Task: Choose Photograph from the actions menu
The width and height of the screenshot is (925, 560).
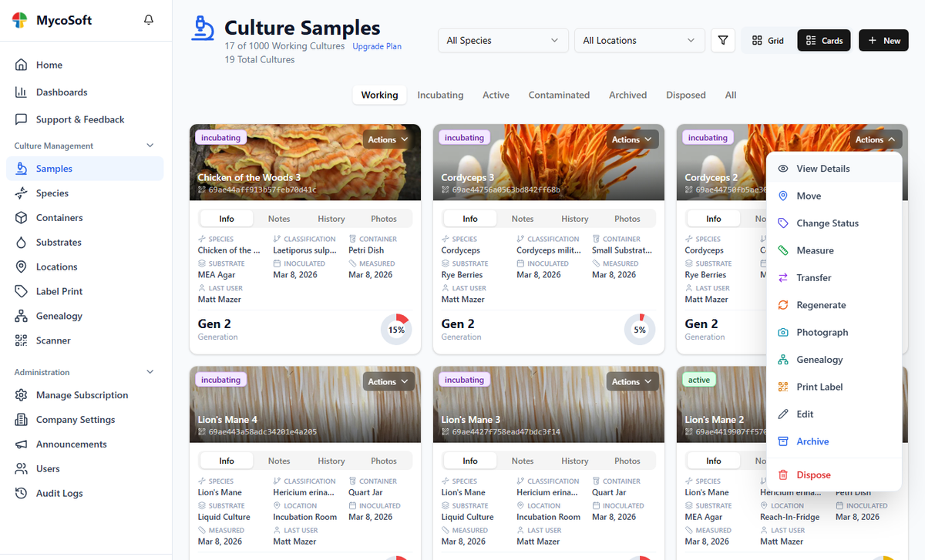Action: click(822, 332)
